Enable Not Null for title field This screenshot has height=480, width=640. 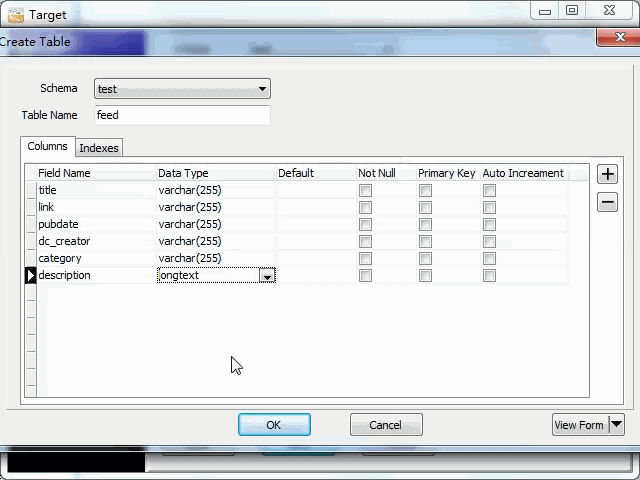(x=365, y=190)
